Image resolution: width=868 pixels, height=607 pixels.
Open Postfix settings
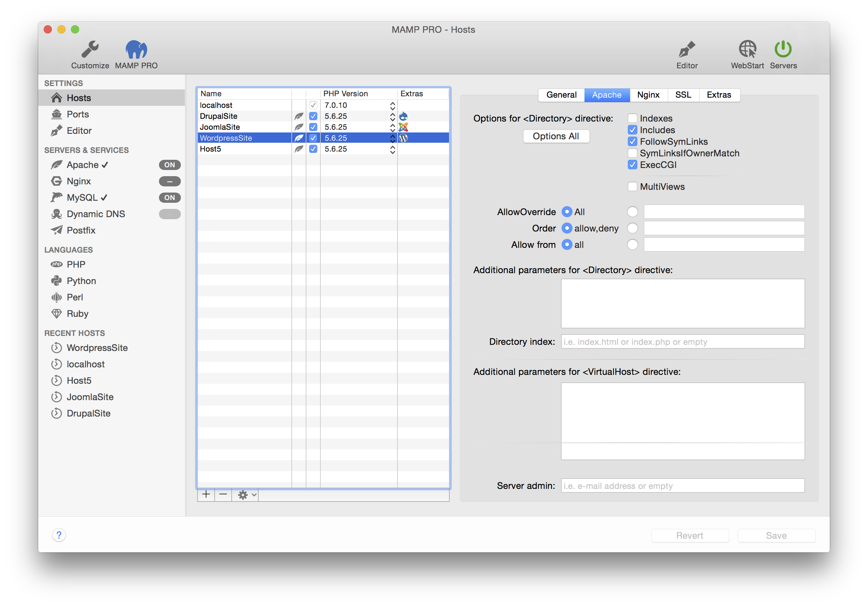click(73, 230)
